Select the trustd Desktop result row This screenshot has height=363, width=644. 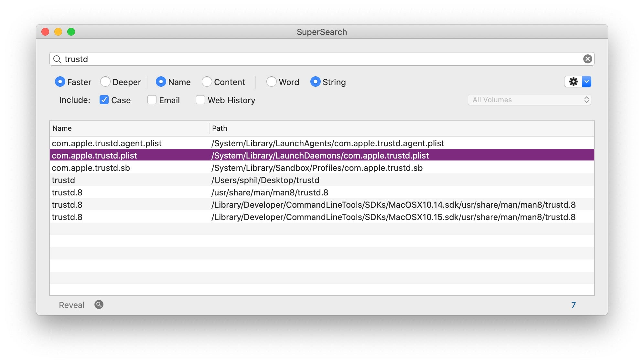(x=63, y=180)
